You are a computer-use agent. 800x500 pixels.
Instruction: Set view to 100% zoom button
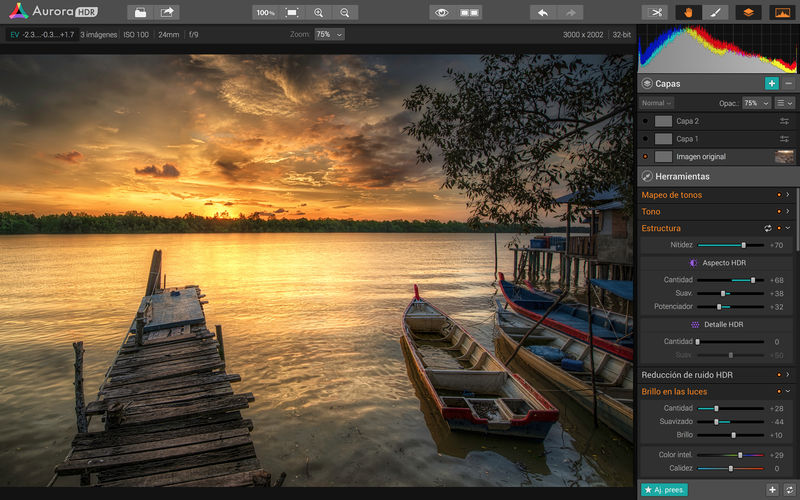(265, 12)
